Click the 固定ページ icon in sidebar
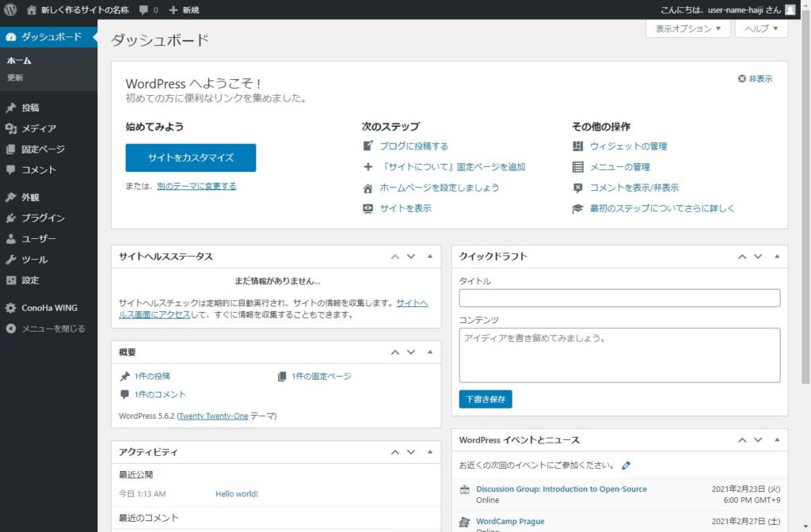The width and height of the screenshot is (811, 532). (11, 149)
